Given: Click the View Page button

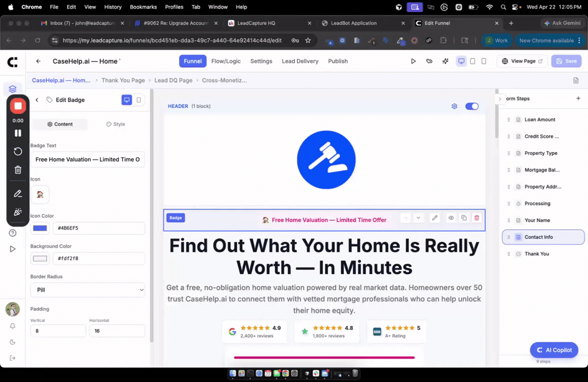Looking at the screenshot, I should tap(522, 61).
